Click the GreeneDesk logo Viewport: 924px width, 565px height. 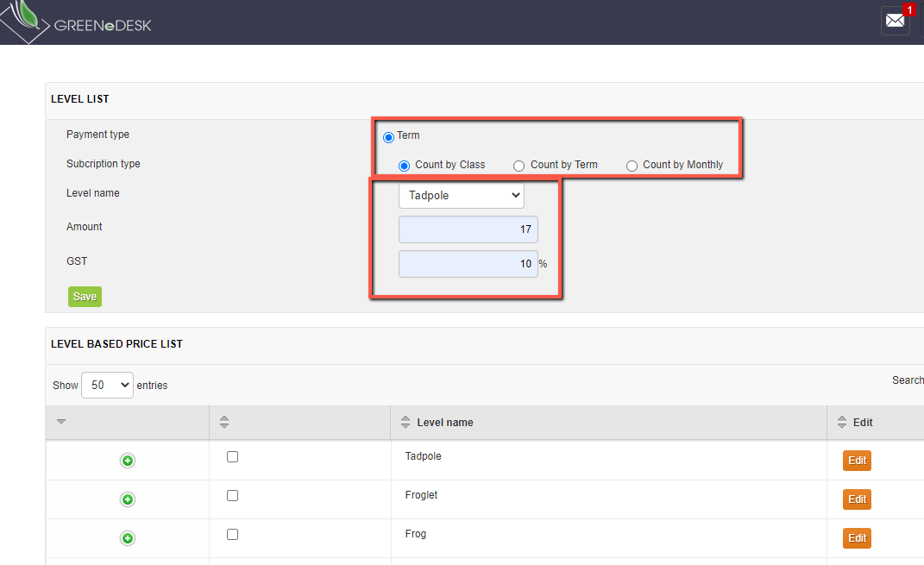pyautogui.click(x=76, y=22)
